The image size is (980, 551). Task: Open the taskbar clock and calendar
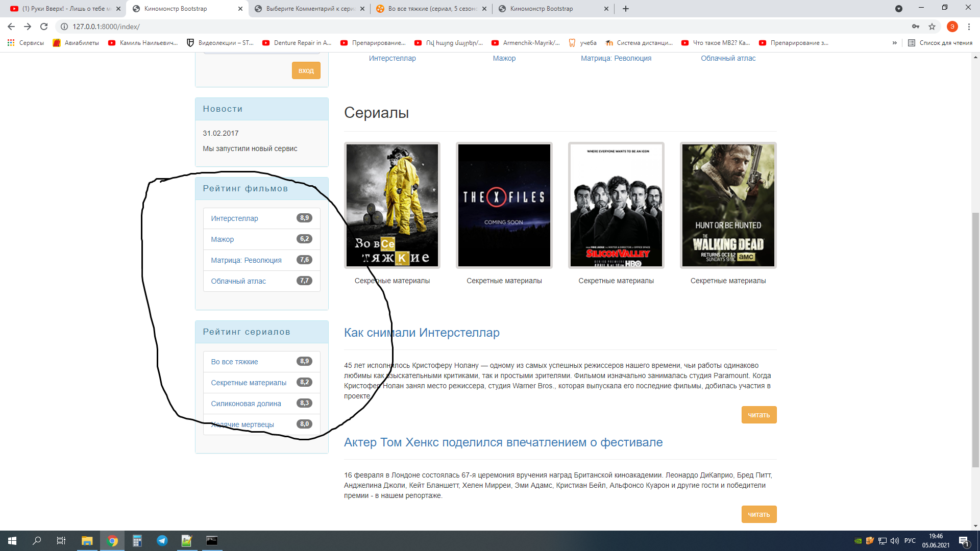coord(936,541)
